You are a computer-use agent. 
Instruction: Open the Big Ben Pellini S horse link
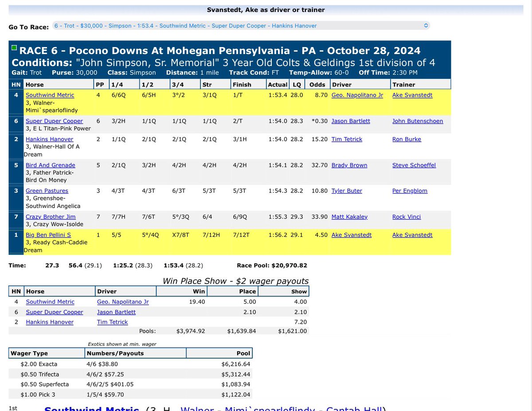[x=48, y=235]
